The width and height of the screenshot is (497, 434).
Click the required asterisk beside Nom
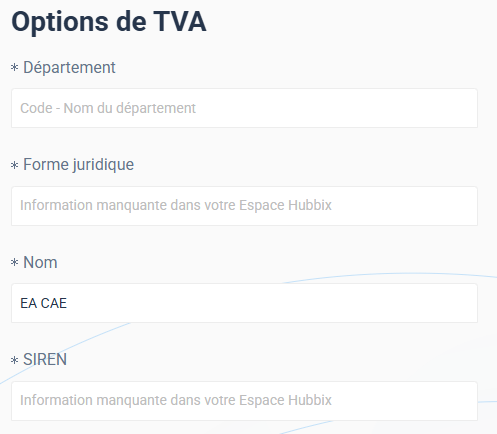point(14,262)
